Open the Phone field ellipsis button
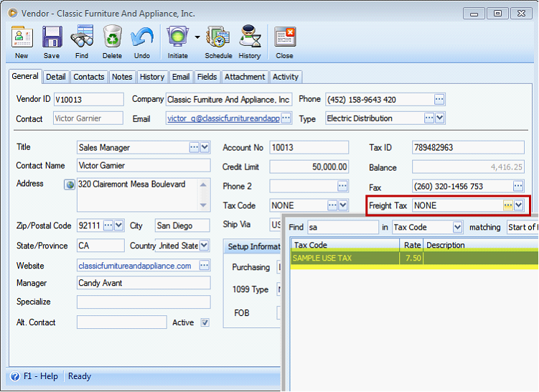Image resolution: width=539 pixels, height=392 pixels. tap(439, 99)
